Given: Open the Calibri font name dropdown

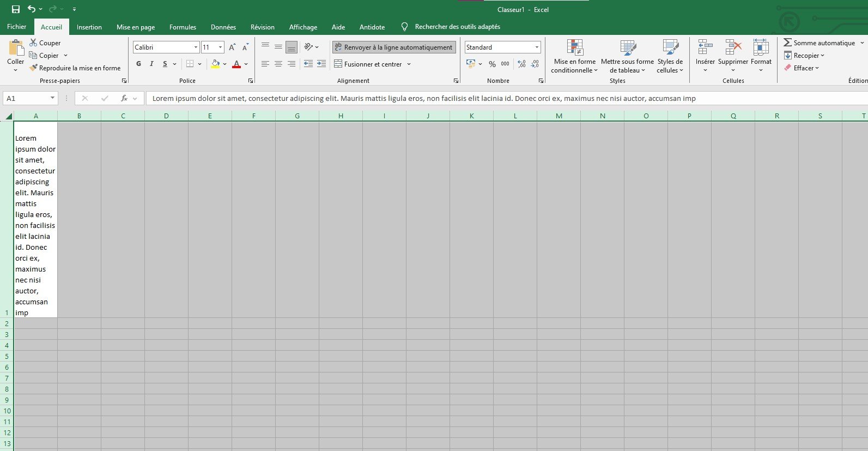Looking at the screenshot, I should (x=196, y=47).
